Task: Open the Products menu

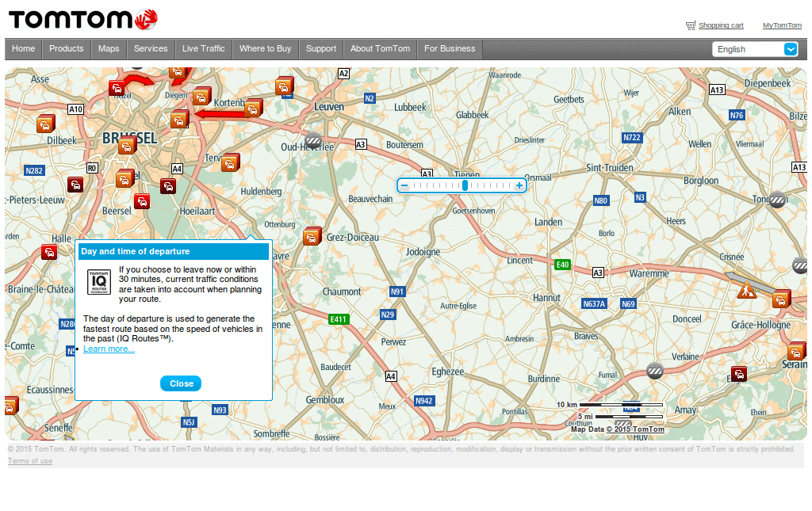Action: click(x=67, y=48)
